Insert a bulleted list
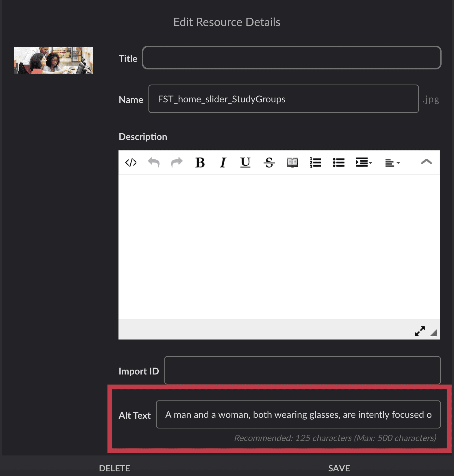This screenshot has height=476, width=454. pos(338,163)
